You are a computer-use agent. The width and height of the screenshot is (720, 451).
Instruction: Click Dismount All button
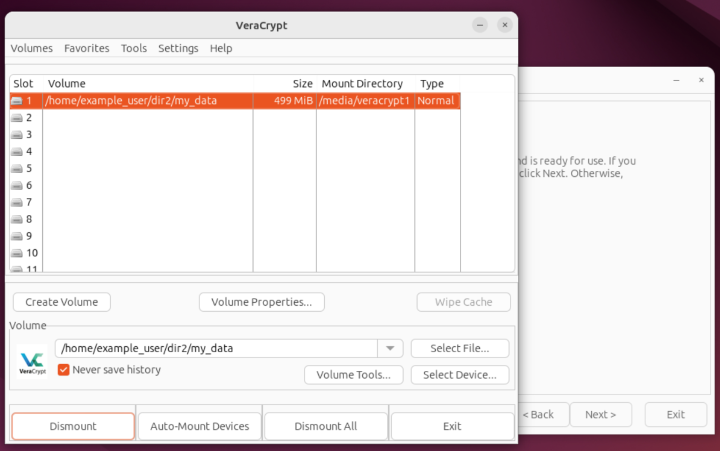click(326, 426)
